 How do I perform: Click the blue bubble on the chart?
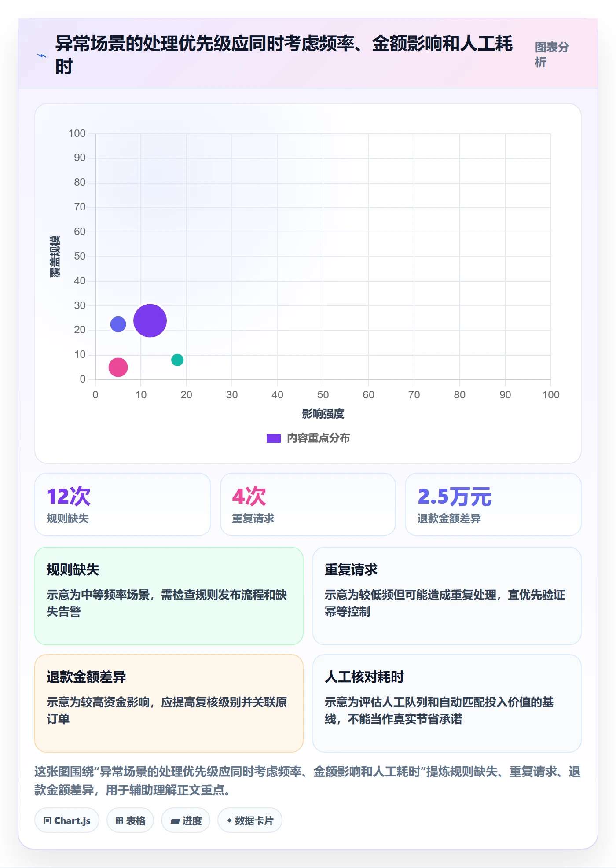tap(118, 324)
